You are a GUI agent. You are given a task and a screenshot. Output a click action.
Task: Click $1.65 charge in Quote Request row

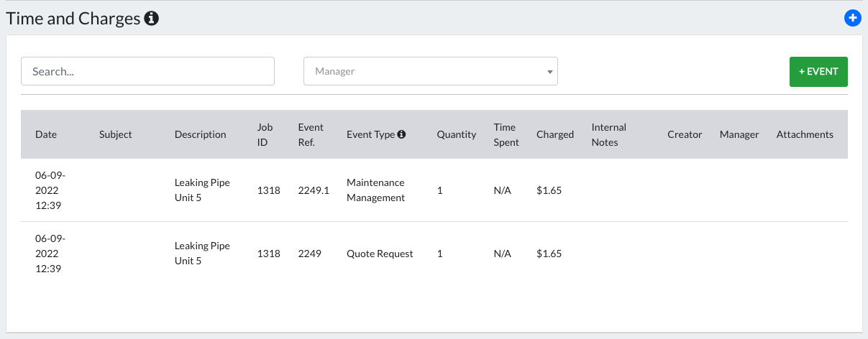(x=549, y=254)
